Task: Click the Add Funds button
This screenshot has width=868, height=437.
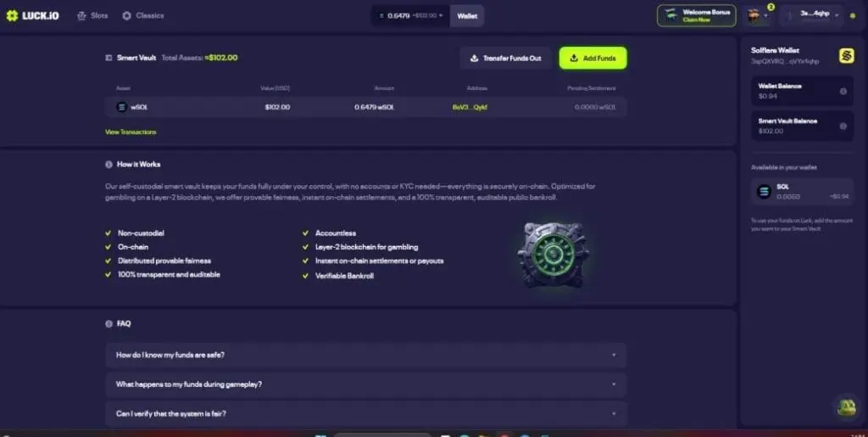Action: pos(593,59)
